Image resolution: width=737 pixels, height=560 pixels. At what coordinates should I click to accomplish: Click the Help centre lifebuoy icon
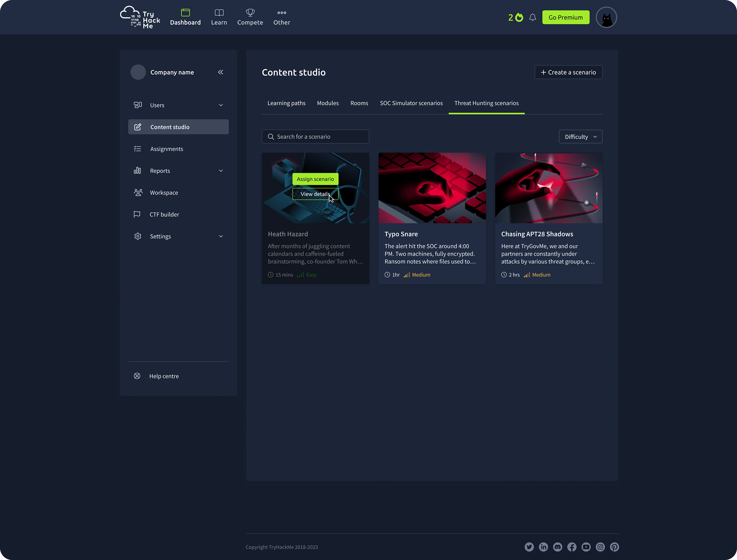coord(137,376)
